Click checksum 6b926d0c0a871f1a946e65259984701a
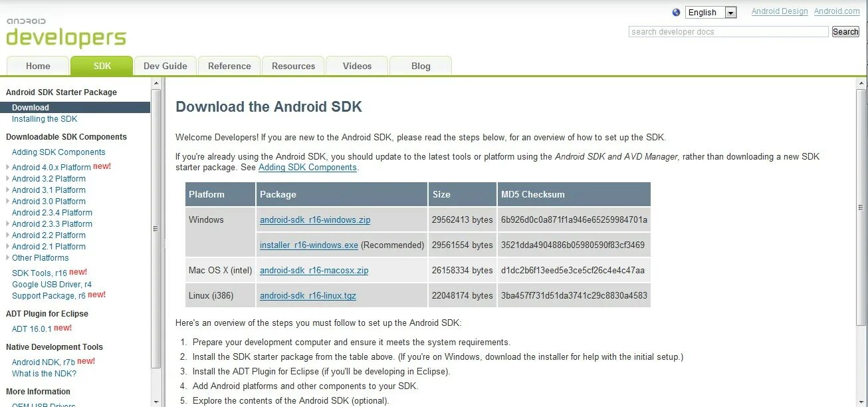Viewport: 868px width, 407px height. (x=574, y=220)
